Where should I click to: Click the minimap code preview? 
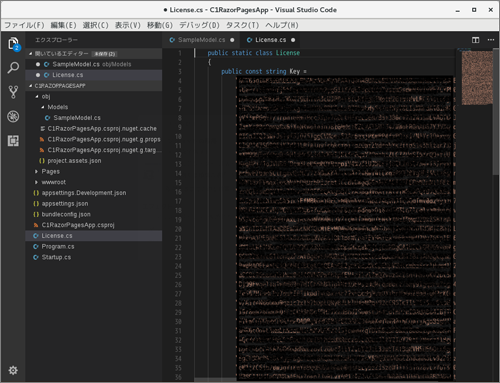pos(477,78)
